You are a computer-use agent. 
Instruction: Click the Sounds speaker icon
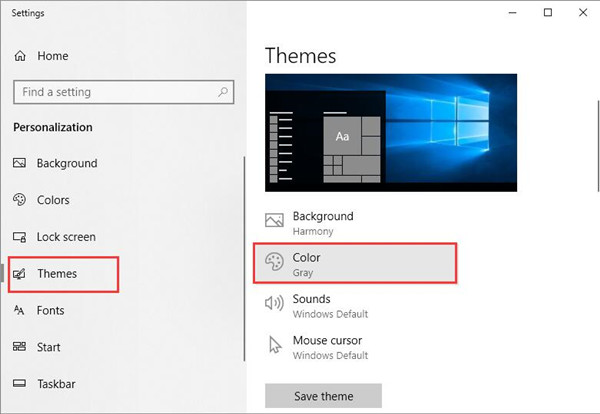pos(274,303)
